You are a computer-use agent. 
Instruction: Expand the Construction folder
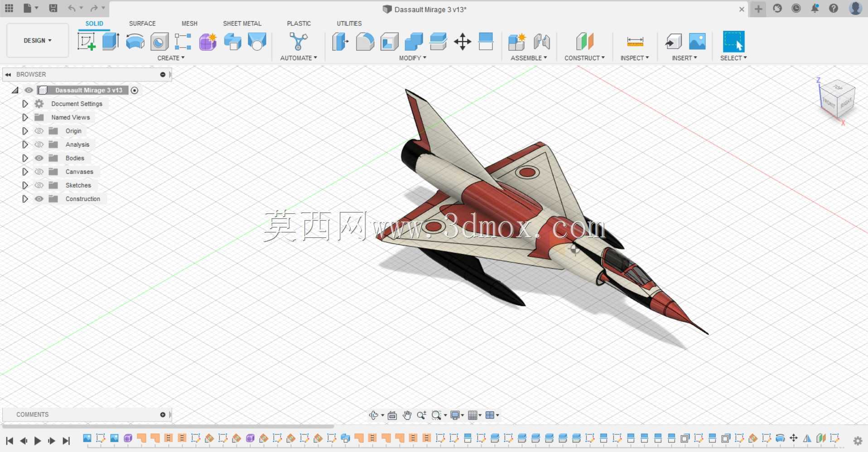25,199
